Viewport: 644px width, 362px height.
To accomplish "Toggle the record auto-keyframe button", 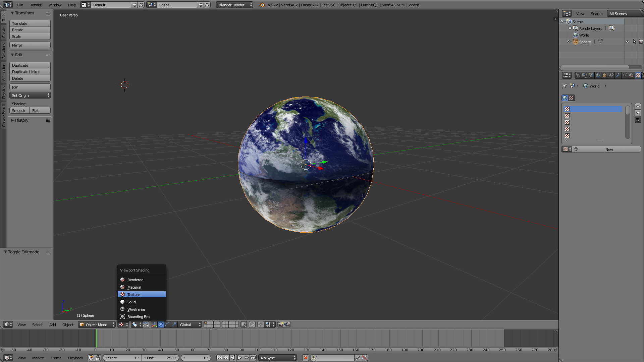I will (x=305, y=358).
